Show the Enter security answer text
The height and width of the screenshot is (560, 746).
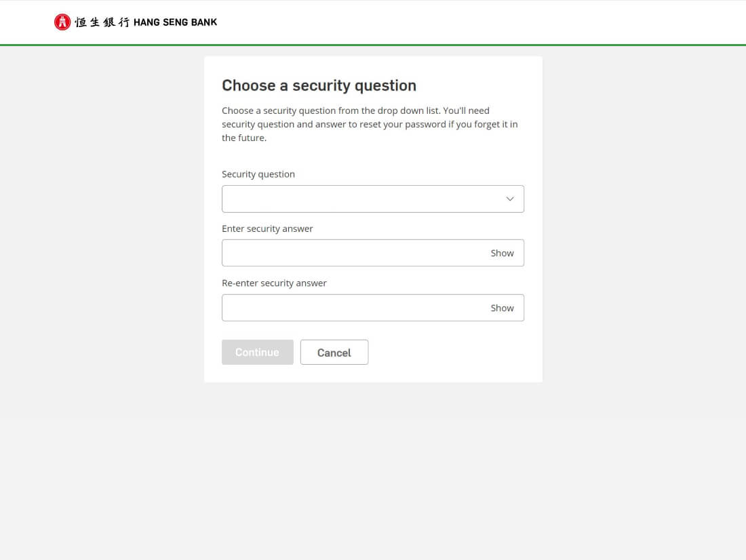pos(502,253)
